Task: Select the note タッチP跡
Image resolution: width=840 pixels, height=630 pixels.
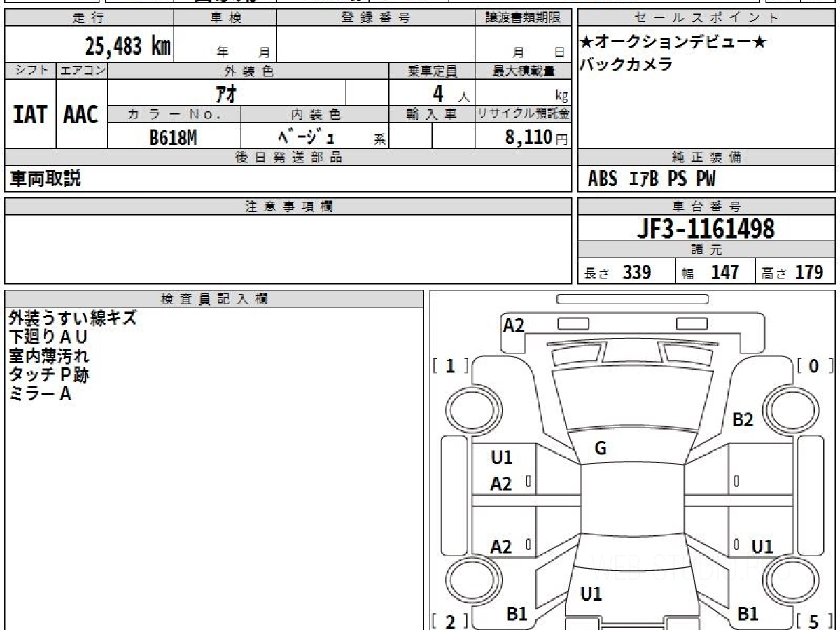Action: [49, 375]
